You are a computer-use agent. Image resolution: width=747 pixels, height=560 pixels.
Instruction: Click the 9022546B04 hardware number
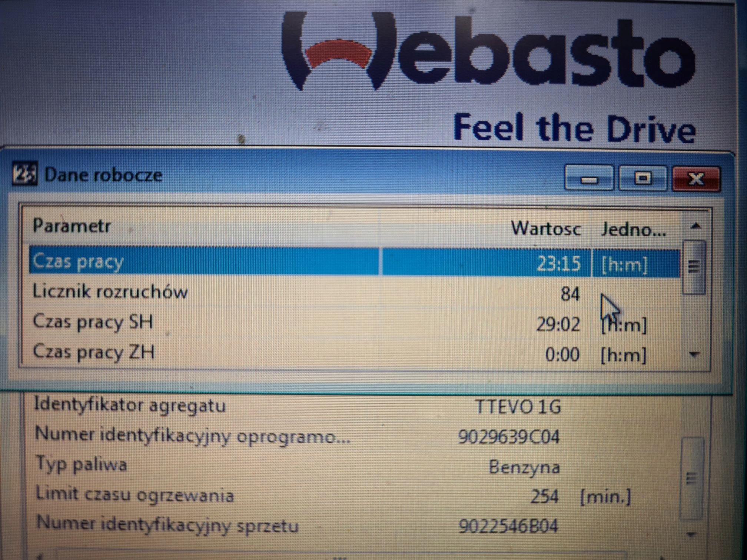[508, 526]
